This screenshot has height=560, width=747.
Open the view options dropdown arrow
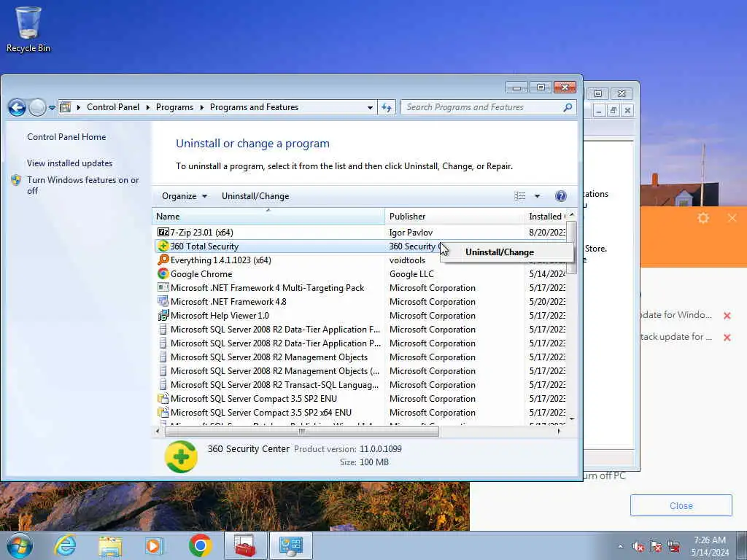pyautogui.click(x=537, y=196)
